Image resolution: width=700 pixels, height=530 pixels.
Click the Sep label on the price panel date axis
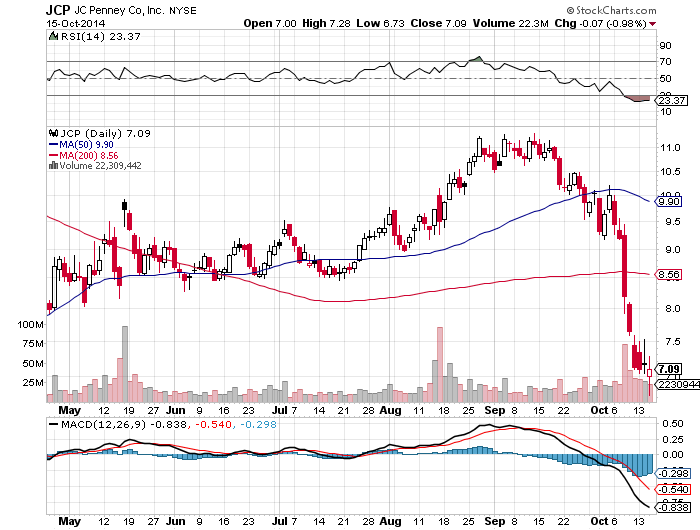tap(495, 410)
